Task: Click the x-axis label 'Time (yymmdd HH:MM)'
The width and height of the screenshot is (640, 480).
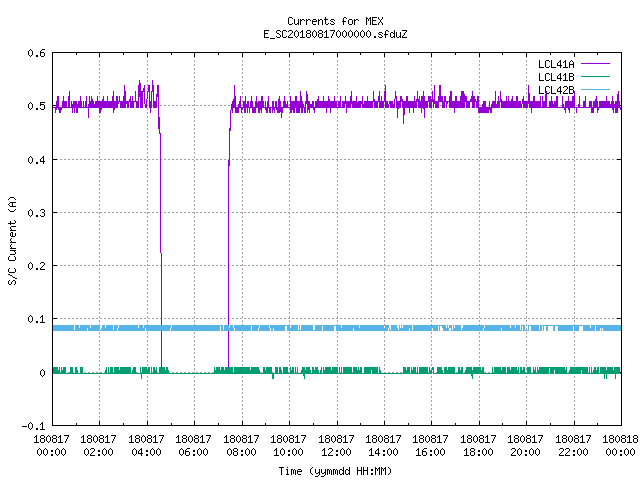Action: coord(335,471)
